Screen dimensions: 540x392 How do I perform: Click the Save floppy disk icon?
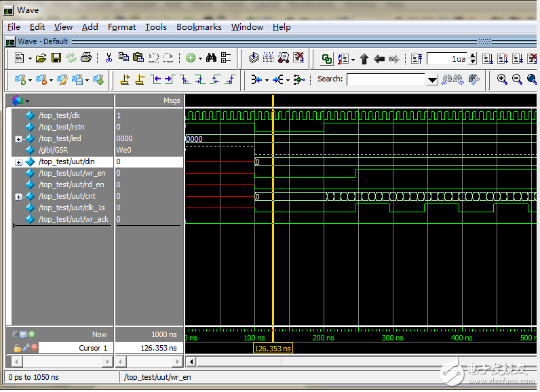click(x=56, y=58)
